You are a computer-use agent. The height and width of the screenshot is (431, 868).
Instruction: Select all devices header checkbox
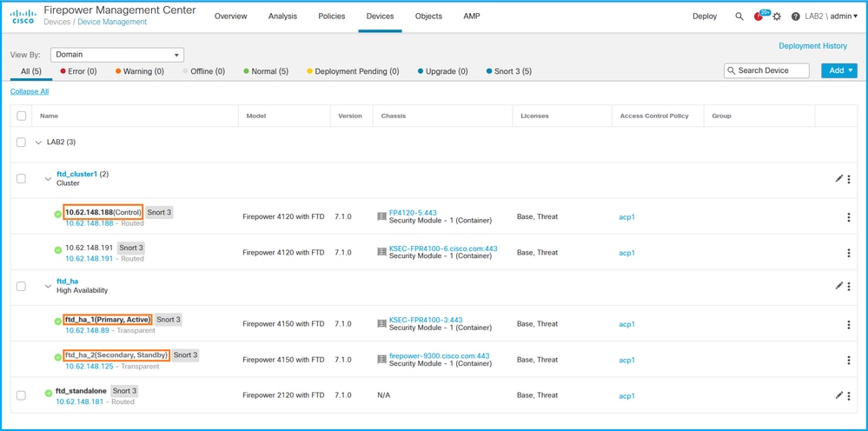click(x=21, y=116)
